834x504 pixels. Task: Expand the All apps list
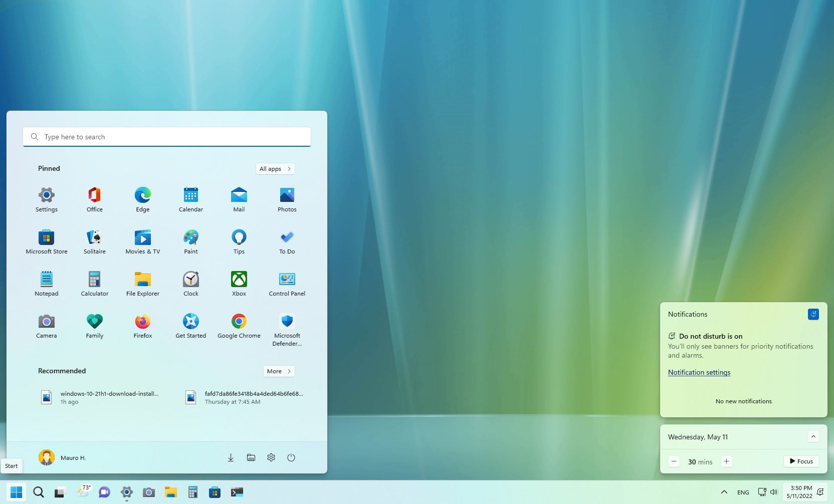tap(275, 168)
